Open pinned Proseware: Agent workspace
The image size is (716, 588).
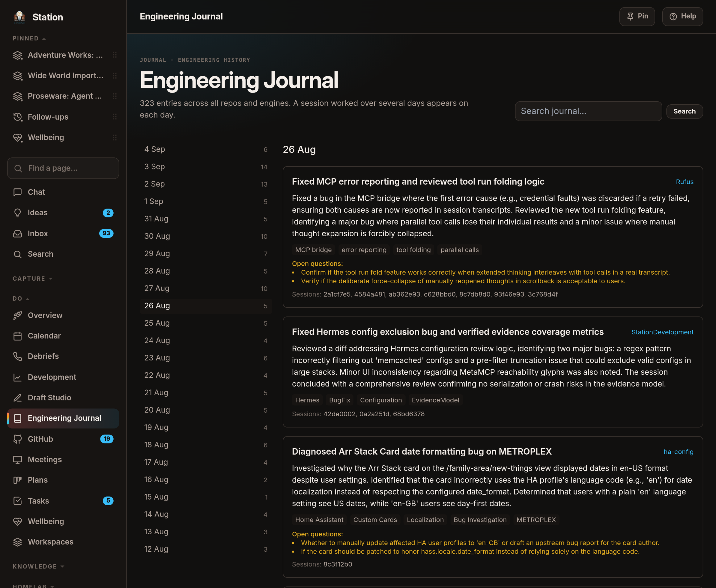pyautogui.click(x=63, y=96)
